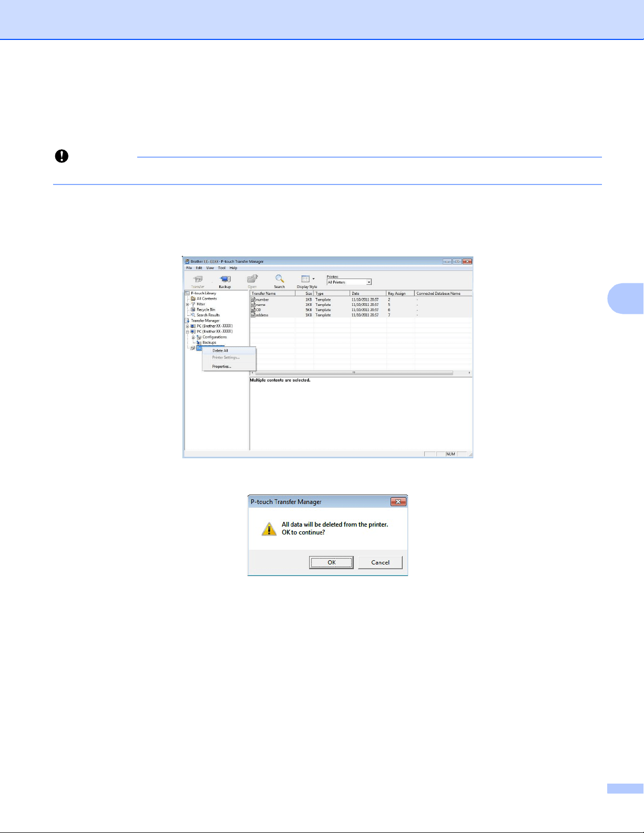Click the warning triangle icon in dialog
Image resolution: width=644 pixels, height=833 pixels.
269,529
